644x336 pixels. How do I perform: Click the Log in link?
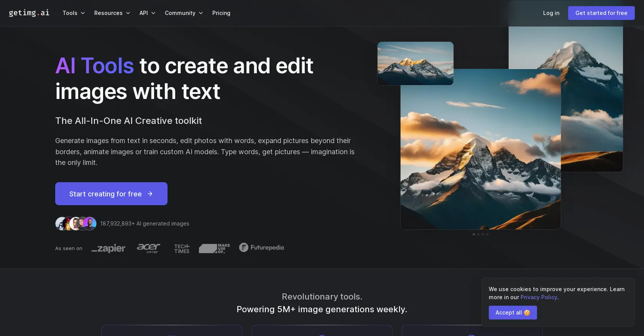click(551, 13)
